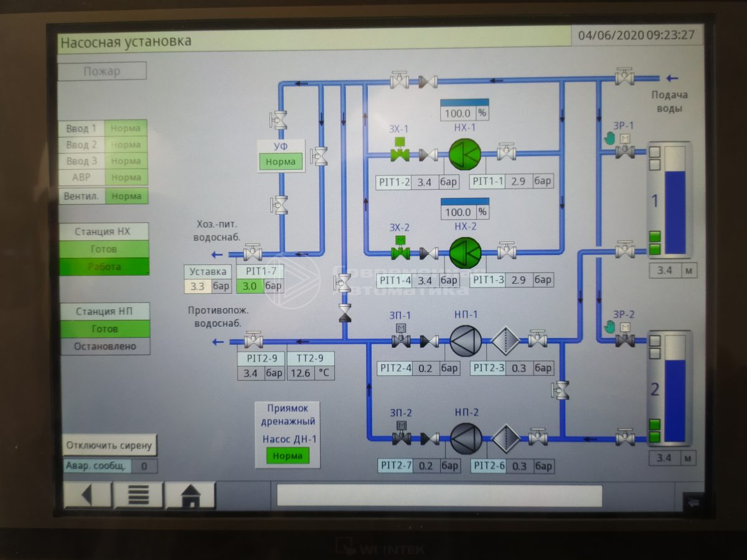Viewport: 747px width, 560px height.
Task: Tap the ЗР-1 valve with hand symbol
Action: (x=624, y=151)
